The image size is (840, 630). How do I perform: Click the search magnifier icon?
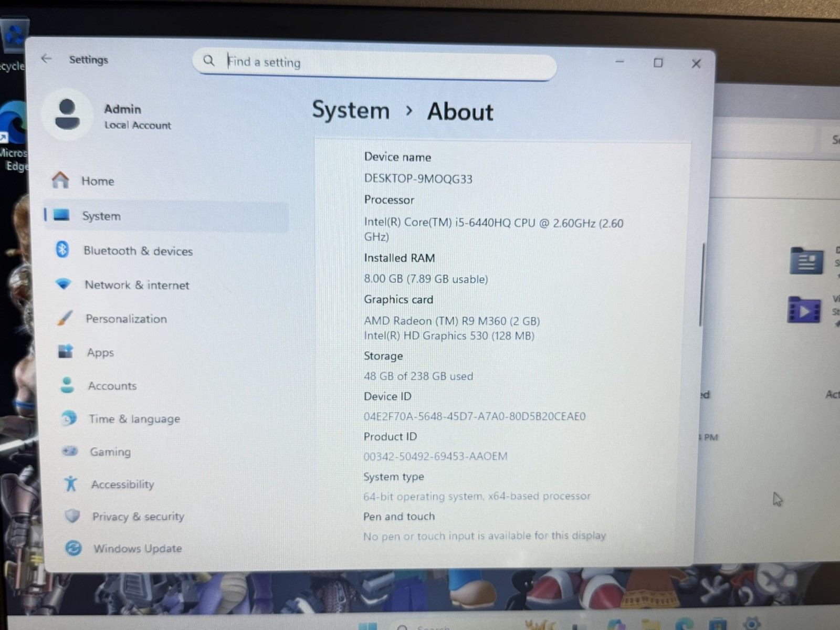[209, 61]
